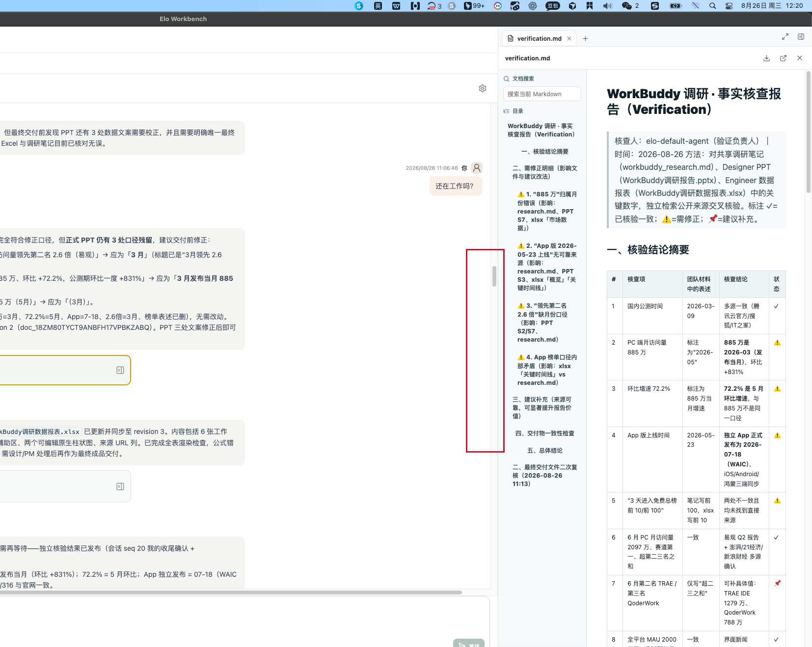Click the chat horizontal scrollbar

(231, 593)
